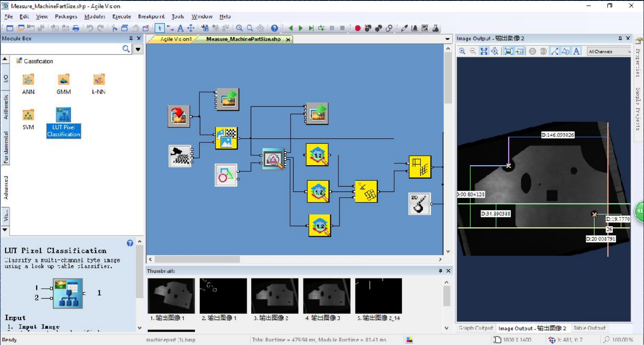Select the pan move tool
This screenshot has width=644, height=345.
[x=191, y=28]
